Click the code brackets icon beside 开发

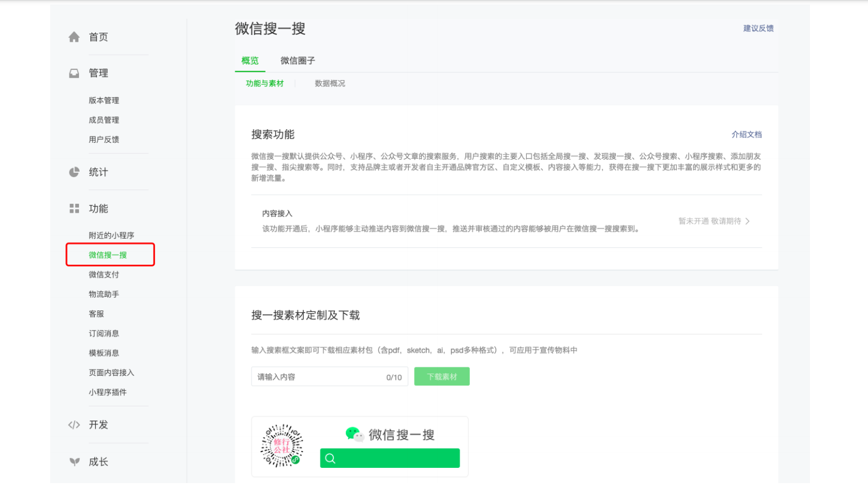pyautogui.click(x=74, y=425)
